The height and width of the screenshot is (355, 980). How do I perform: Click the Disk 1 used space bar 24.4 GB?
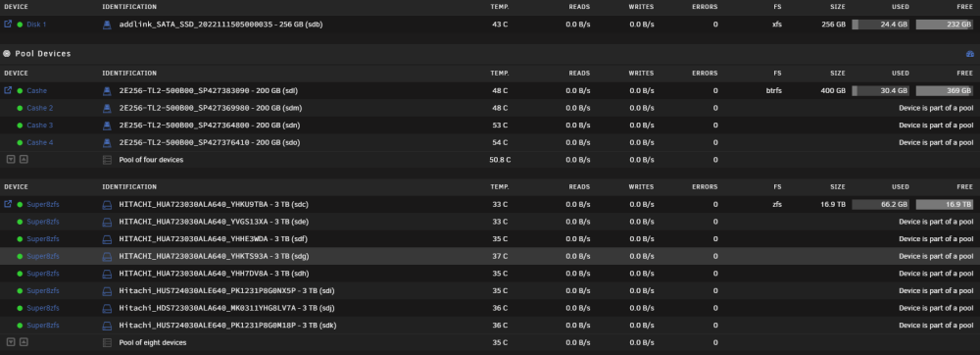pos(881,25)
